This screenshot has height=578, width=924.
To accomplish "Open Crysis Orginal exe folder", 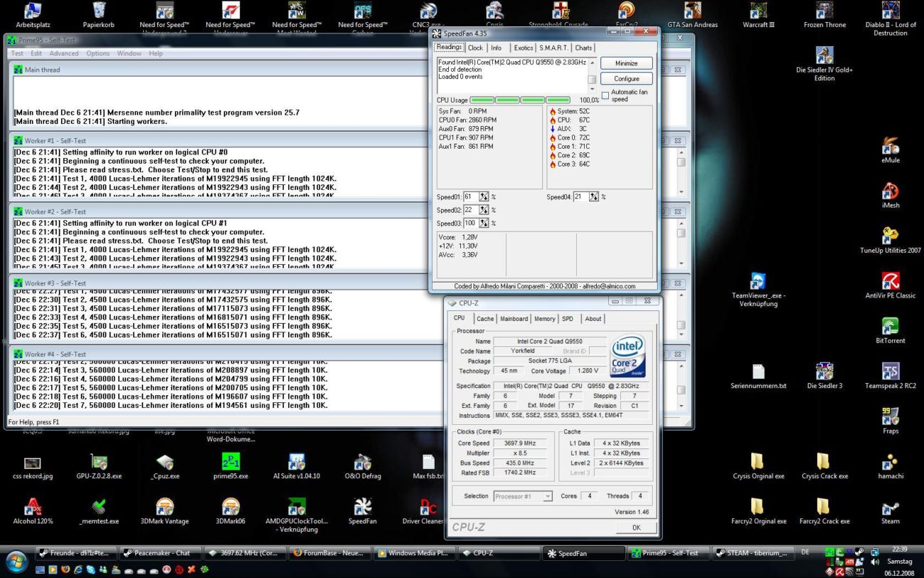I will pyautogui.click(x=758, y=465).
